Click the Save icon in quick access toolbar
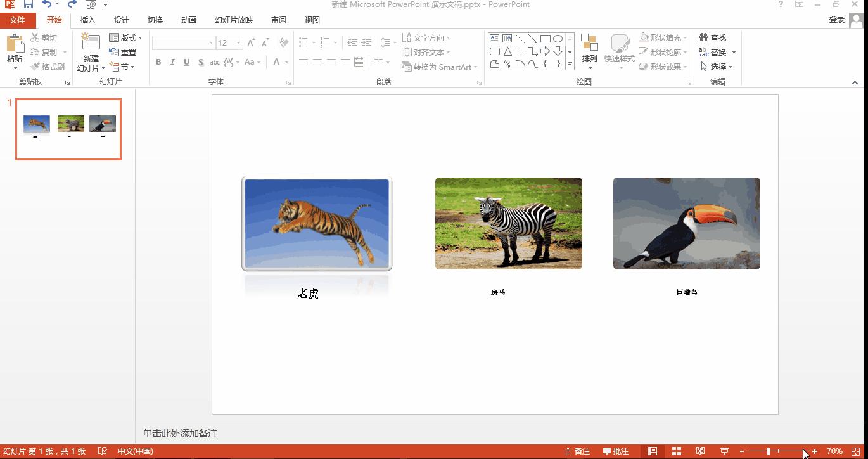This screenshot has width=868, height=459. 29,4
